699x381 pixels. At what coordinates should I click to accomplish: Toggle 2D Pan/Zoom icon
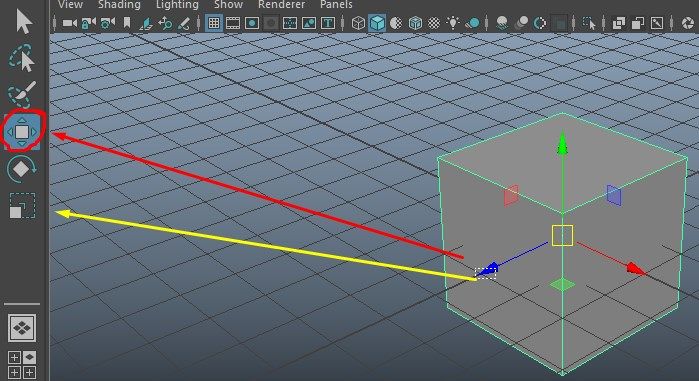click(x=164, y=23)
